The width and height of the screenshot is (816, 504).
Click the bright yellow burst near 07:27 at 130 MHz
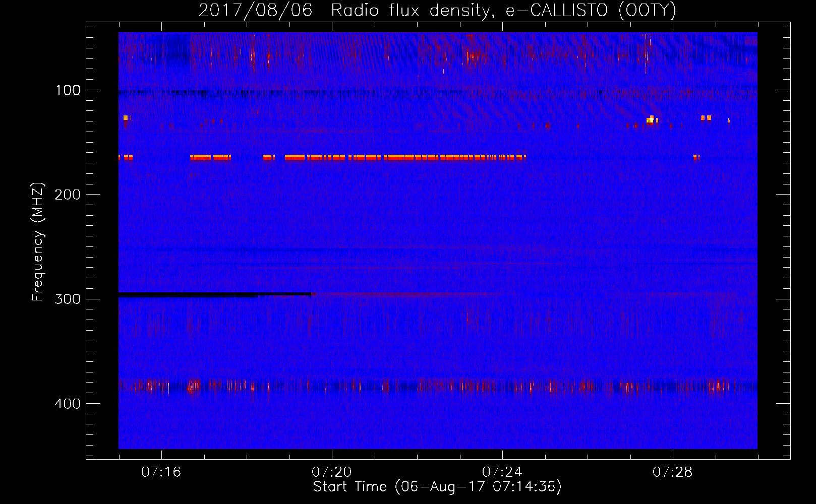pos(652,119)
